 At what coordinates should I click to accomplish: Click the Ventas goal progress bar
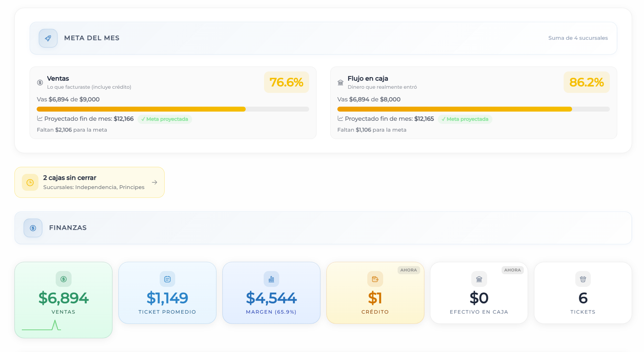[x=173, y=109]
